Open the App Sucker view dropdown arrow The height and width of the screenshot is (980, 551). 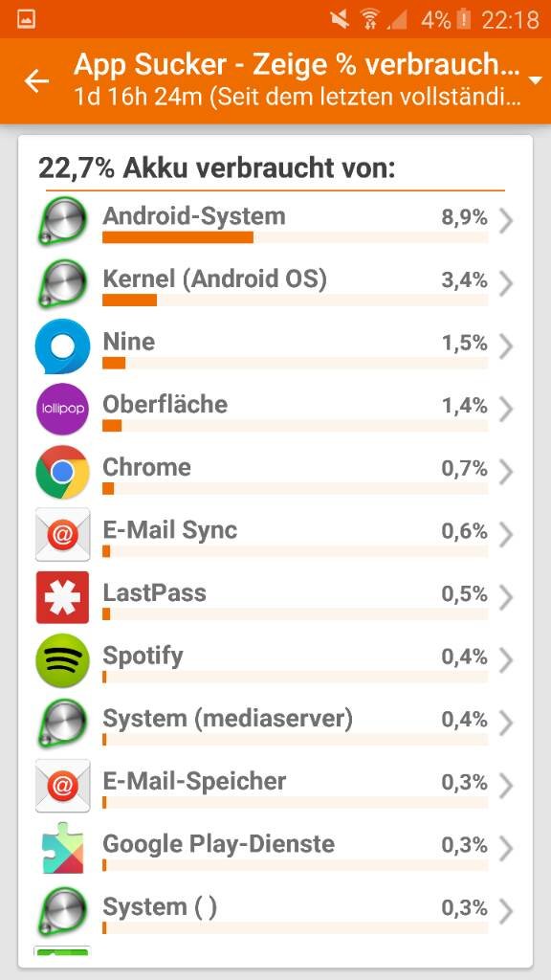click(534, 80)
